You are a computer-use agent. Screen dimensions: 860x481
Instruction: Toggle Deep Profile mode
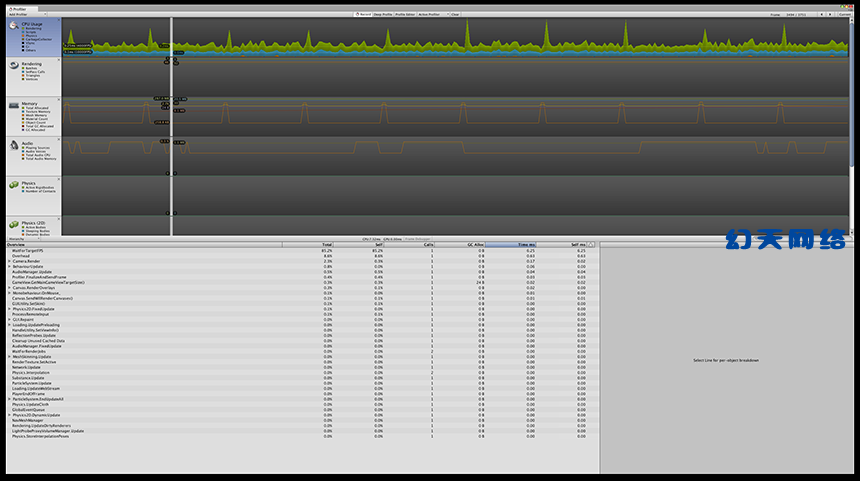pyautogui.click(x=383, y=14)
